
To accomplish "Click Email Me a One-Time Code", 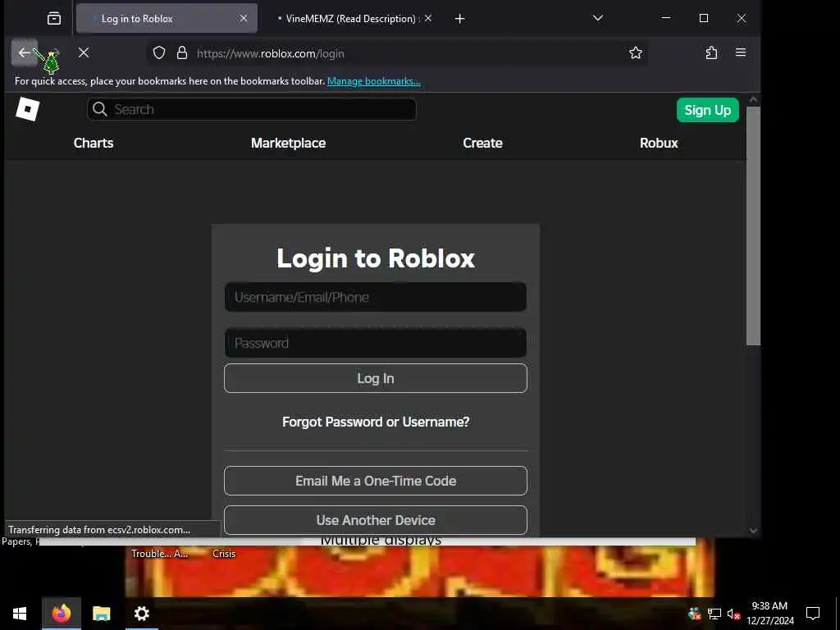I will (376, 481).
